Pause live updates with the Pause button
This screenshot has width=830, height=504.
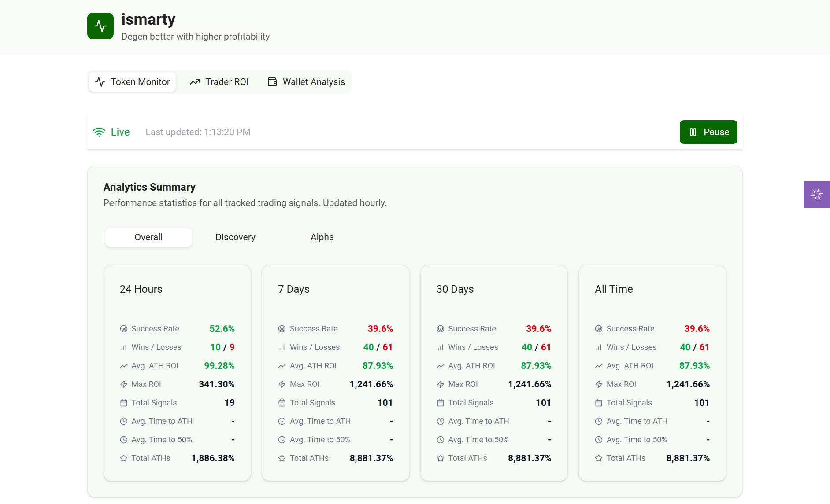708,132
